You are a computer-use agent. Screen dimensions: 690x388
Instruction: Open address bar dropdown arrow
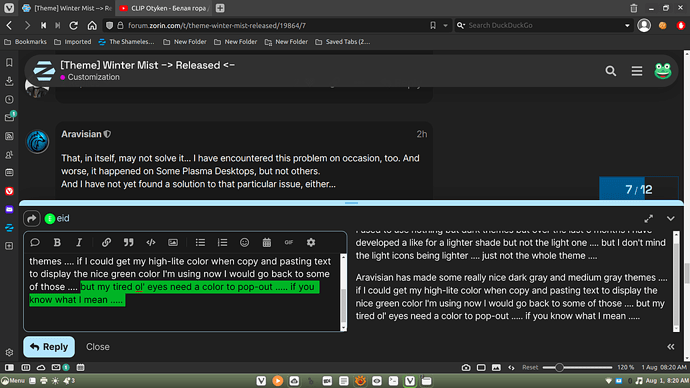(445, 26)
